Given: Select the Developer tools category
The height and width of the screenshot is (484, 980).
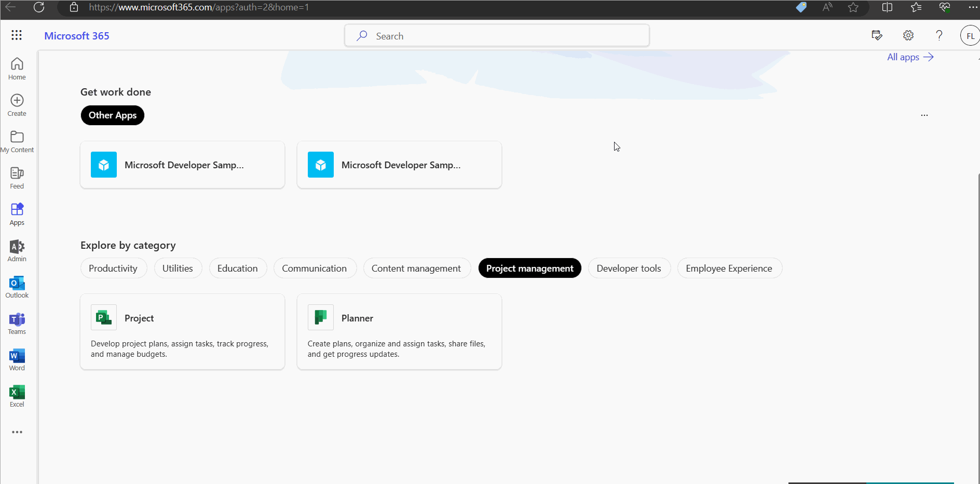Looking at the screenshot, I should click(629, 268).
